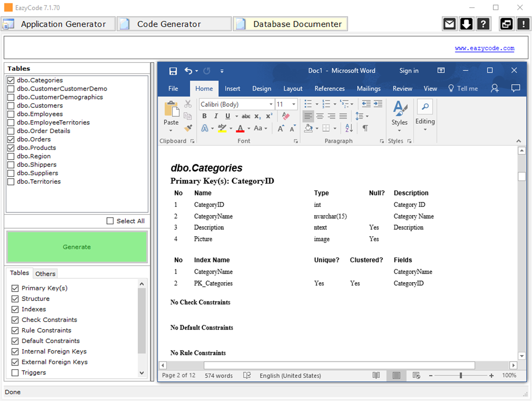Apply Italic formatting in Word ribbon

pos(216,116)
